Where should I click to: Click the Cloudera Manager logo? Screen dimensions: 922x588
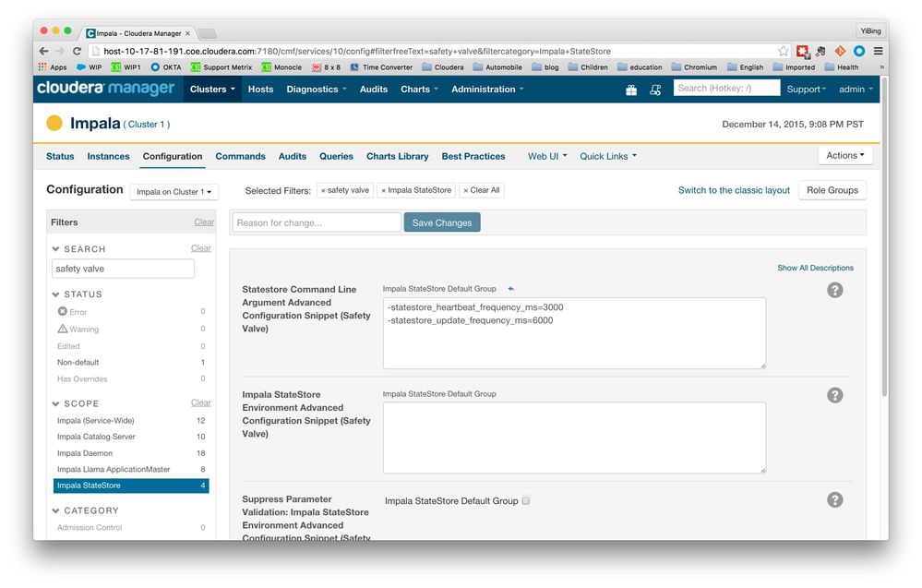pos(106,89)
